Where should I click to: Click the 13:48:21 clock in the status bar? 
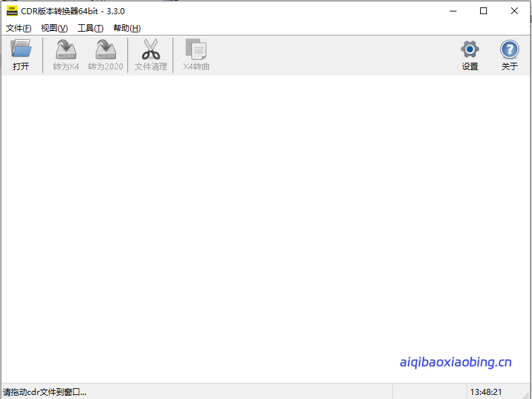coord(486,392)
